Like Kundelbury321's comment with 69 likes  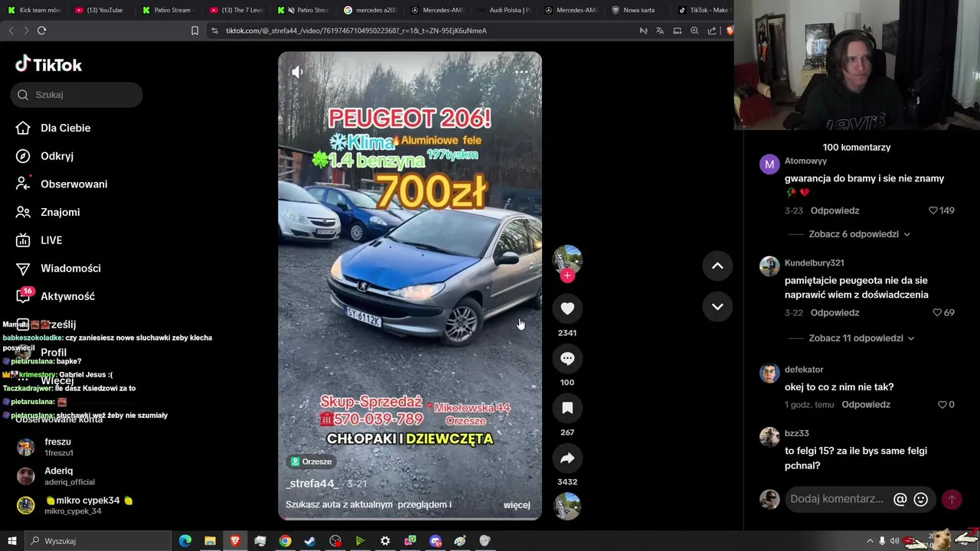pyautogui.click(x=937, y=312)
